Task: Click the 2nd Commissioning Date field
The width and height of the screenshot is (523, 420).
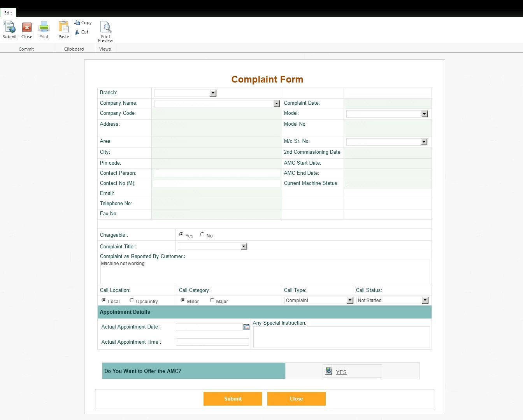Action: [x=388, y=153]
